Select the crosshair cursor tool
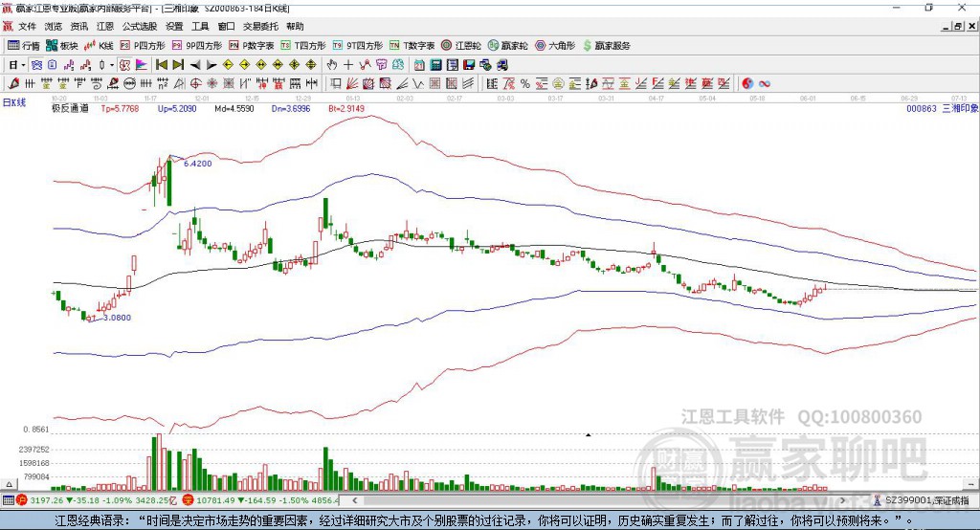The image size is (980, 530). click(x=348, y=65)
